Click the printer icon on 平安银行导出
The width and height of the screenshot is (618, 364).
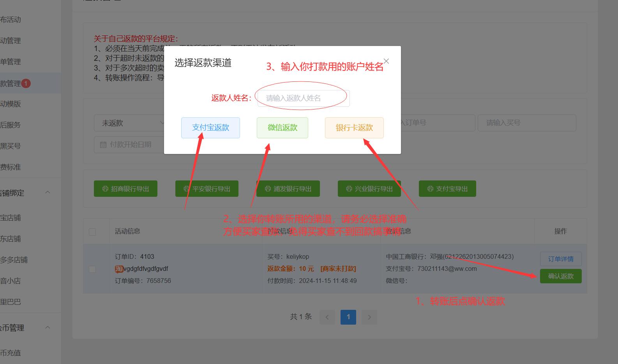tap(187, 189)
